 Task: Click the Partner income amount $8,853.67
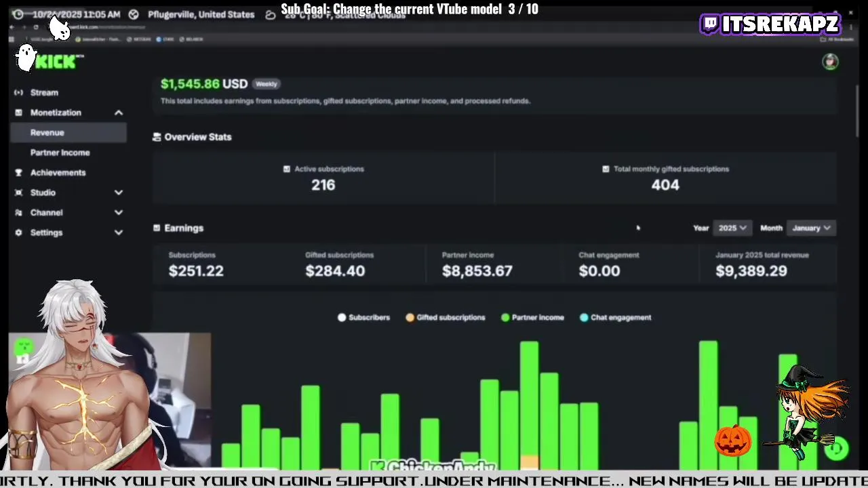click(x=477, y=271)
